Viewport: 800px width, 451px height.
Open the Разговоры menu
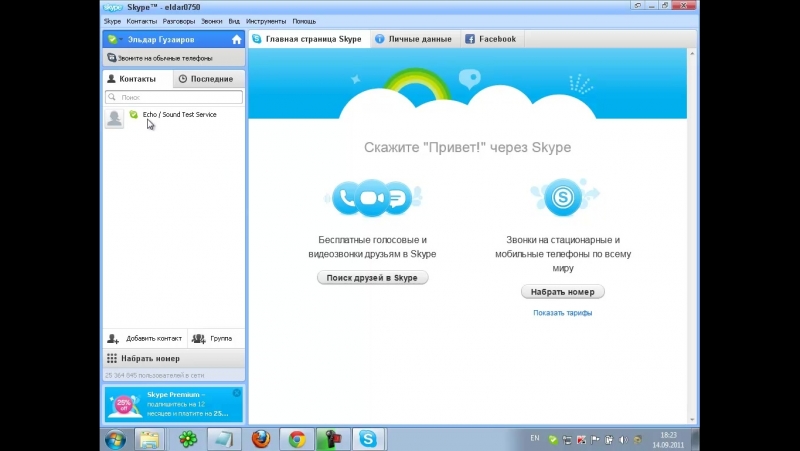pyautogui.click(x=179, y=21)
